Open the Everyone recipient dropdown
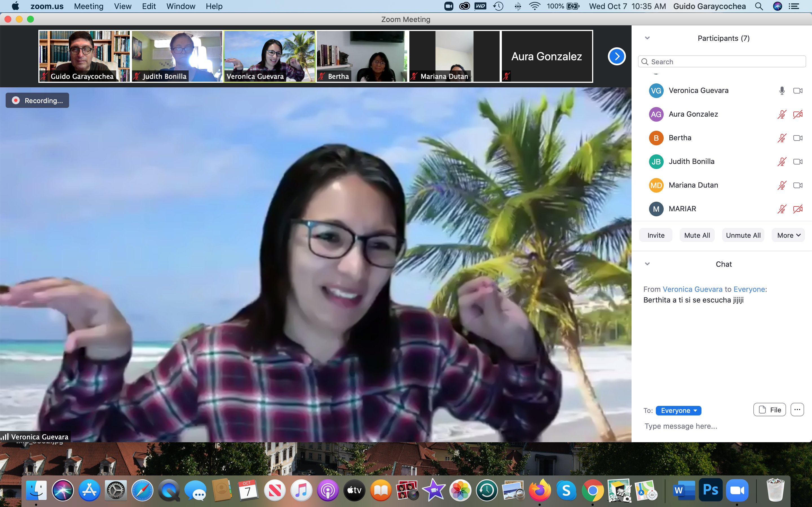The image size is (812, 507). (x=678, y=410)
